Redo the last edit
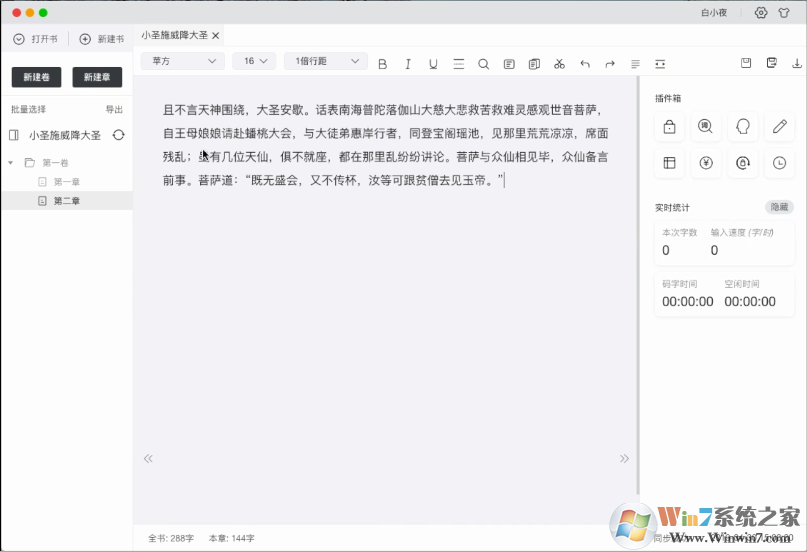Viewport: 807px width, 552px height. [610, 64]
